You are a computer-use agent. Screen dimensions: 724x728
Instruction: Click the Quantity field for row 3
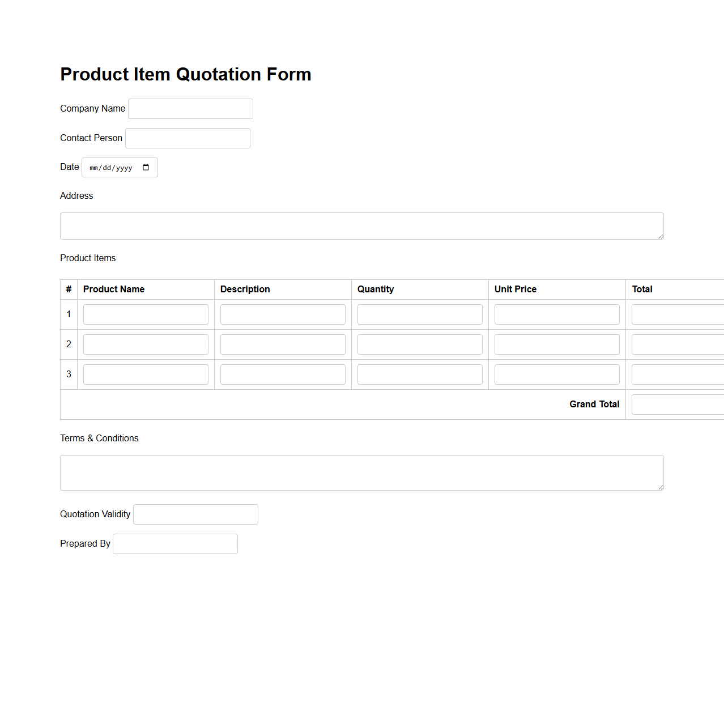click(419, 374)
